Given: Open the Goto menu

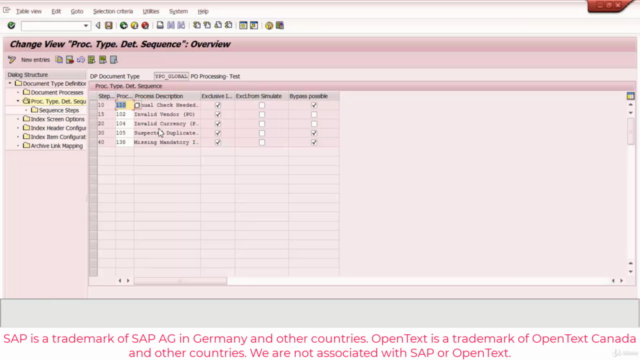Looking at the screenshot, I should pyautogui.click(x=77, y=11).
